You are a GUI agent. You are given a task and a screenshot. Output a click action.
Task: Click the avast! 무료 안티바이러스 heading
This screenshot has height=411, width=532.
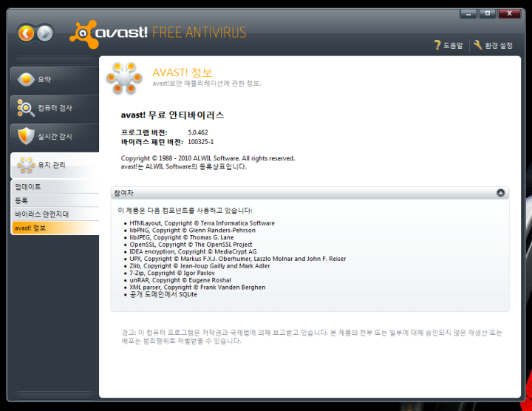tap(172, 115)
